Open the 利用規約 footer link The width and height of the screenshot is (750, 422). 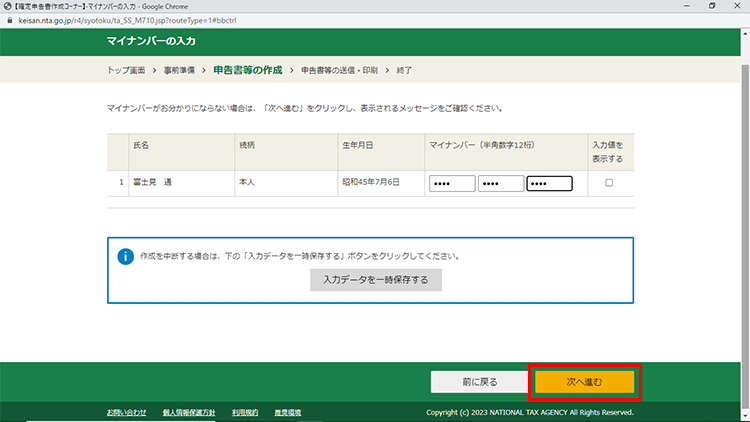pos(245,412)
